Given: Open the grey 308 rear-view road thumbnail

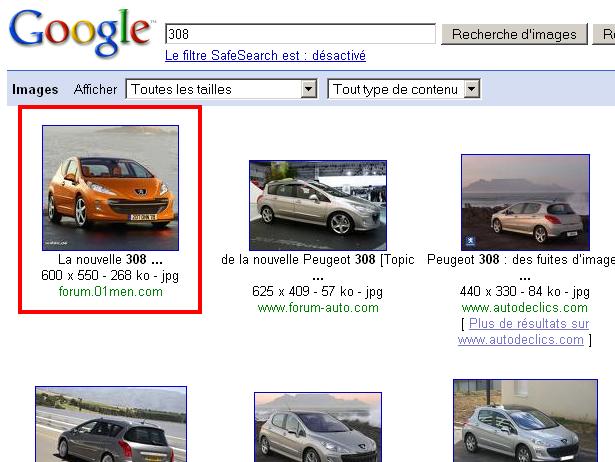Looking at the screenshot, I should tap(111, 424).
